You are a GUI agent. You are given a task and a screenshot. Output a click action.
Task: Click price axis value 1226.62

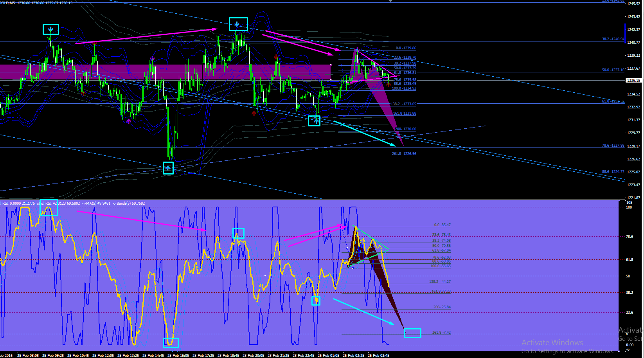tap(633, 159)
